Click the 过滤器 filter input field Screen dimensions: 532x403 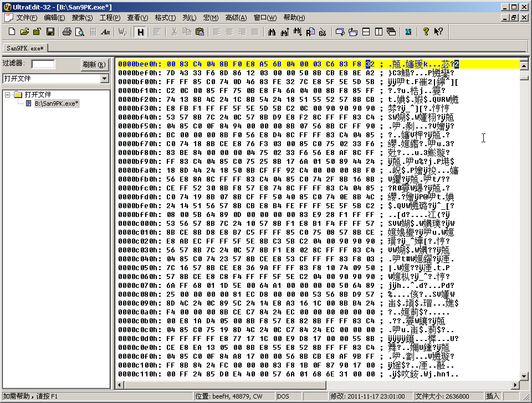click(x=43, y=64)
